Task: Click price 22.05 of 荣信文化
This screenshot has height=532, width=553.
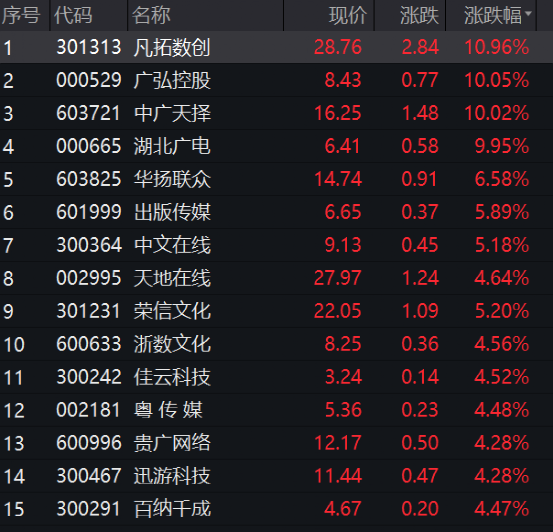Action: (x=338, y=311)
